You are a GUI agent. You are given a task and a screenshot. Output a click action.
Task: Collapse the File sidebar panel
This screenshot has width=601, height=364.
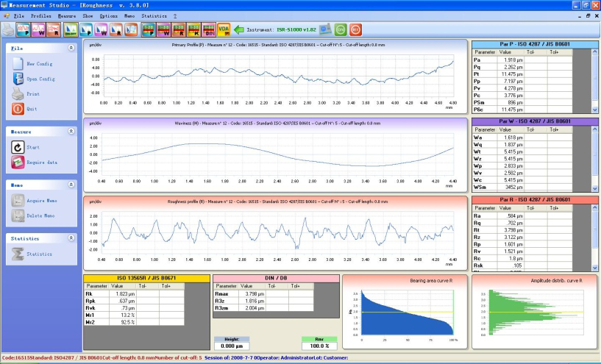pyautogui.click(x=71, y=47)
